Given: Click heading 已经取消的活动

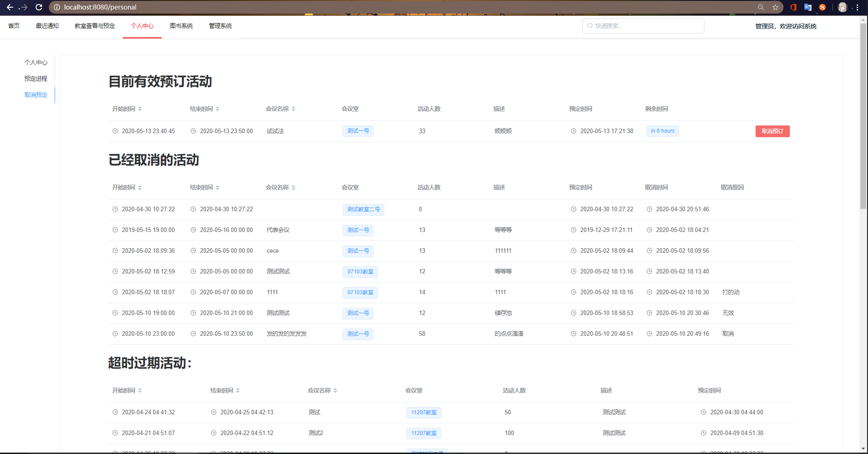Looking at the screenshot, I should 154,160.
